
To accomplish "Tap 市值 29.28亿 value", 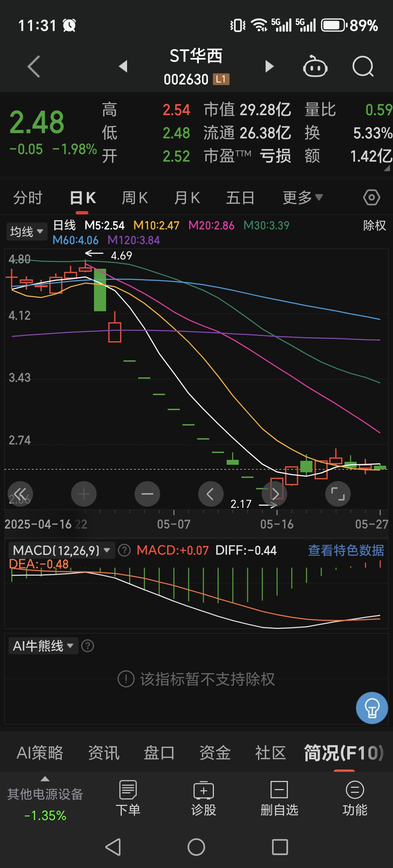I will coord(247,110).
